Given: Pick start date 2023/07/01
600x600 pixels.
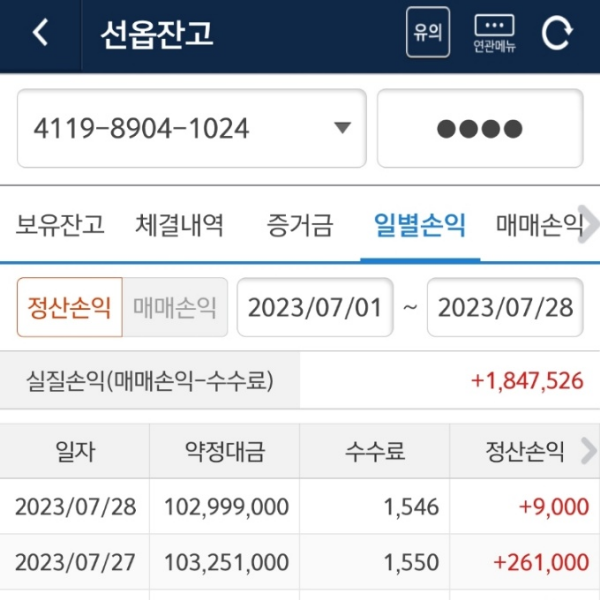Looking at the screenshot, I should 315,307.
